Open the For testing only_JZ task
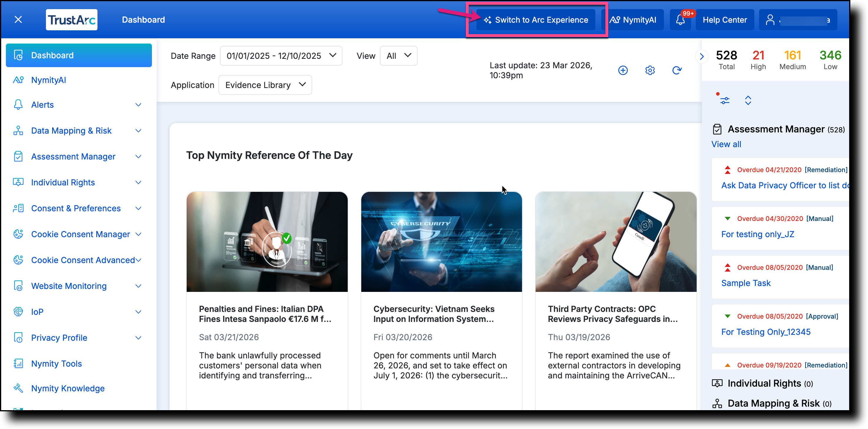Screen dimensions: 868x429 [x=758, y=234]
